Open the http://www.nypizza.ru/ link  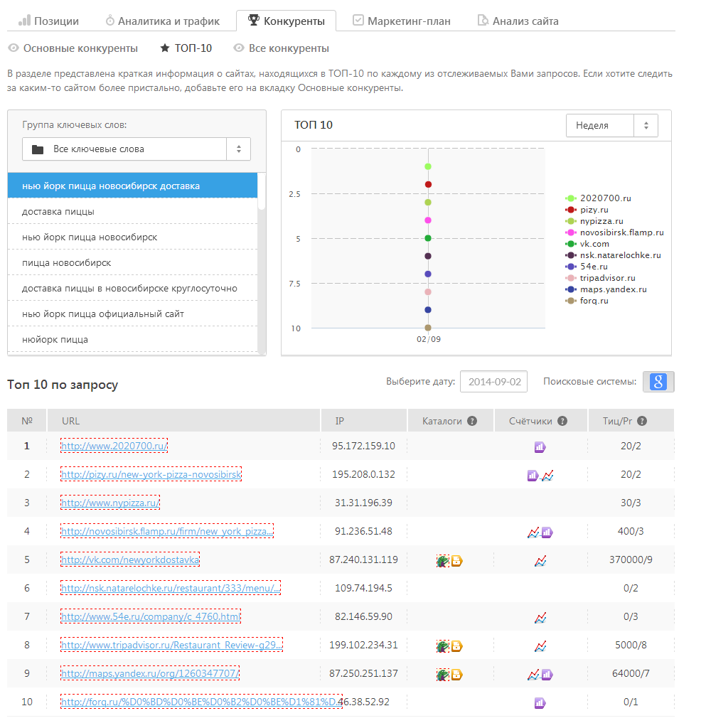(x=110, y=503)
